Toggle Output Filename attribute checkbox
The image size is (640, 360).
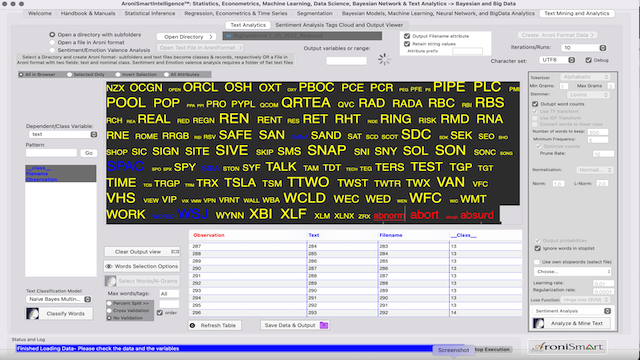coord(407,36)
